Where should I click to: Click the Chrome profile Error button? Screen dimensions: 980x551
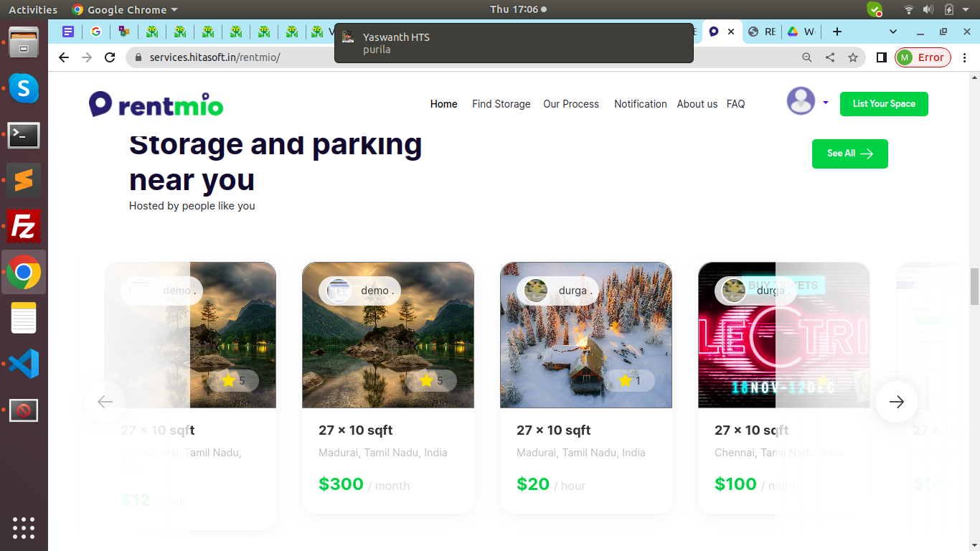(923, 57)
